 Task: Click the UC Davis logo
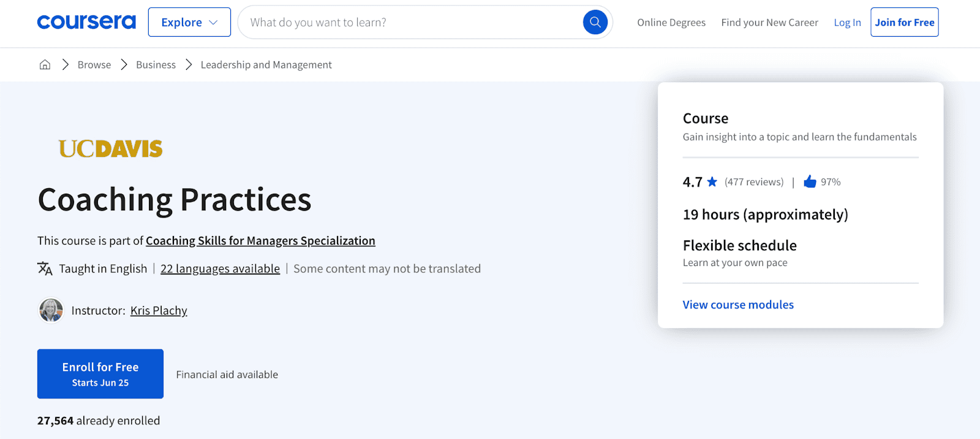click(x=110, y=148)
